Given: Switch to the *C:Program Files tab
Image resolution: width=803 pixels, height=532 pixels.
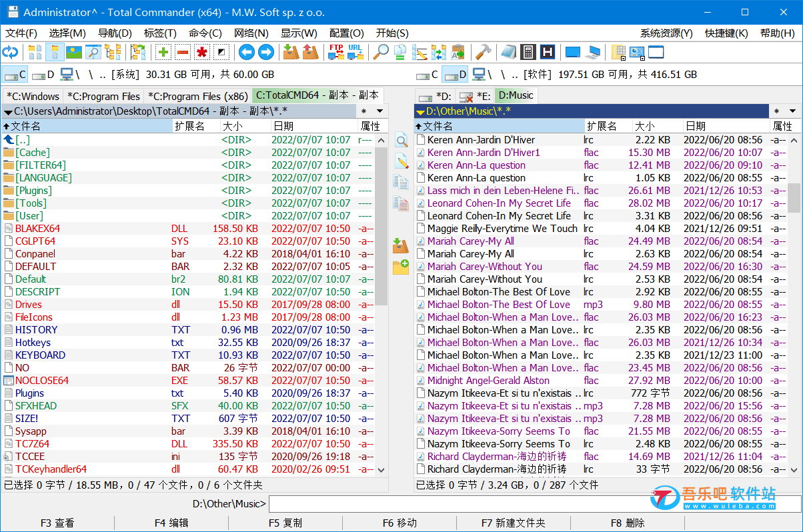Looking at the screenshot, I should [x=103, y=96].
